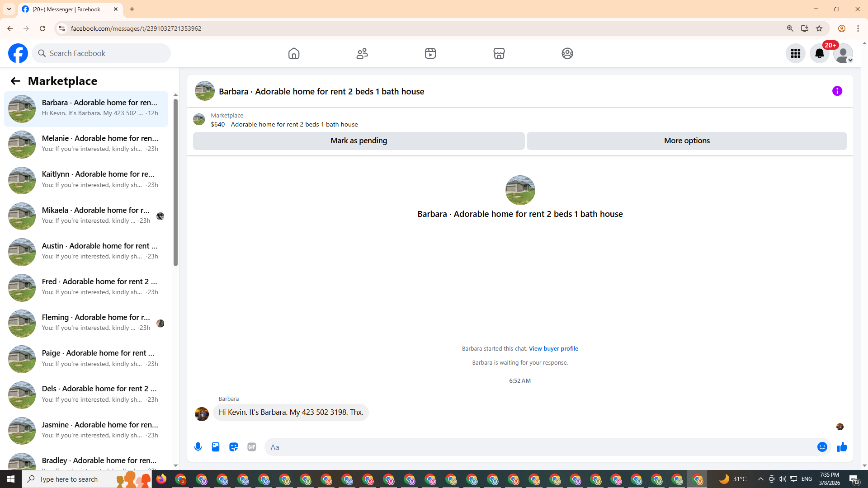Go to the Facebook Home tab
Viewport: 868px width, 488px height.
coord(294,53)
